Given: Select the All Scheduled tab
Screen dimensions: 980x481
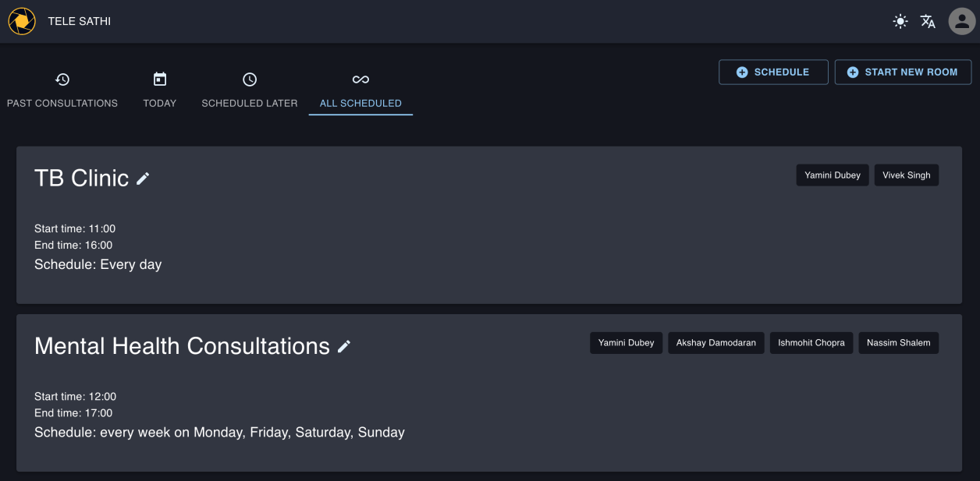Looking at the screenshot, I should pyautogui.click(x=360, y=90).
